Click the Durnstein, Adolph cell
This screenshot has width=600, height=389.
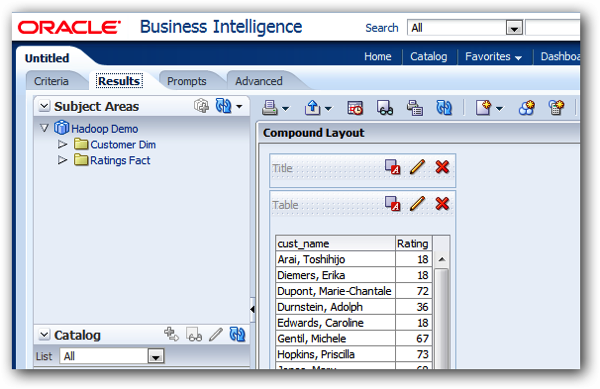(336, 307)
